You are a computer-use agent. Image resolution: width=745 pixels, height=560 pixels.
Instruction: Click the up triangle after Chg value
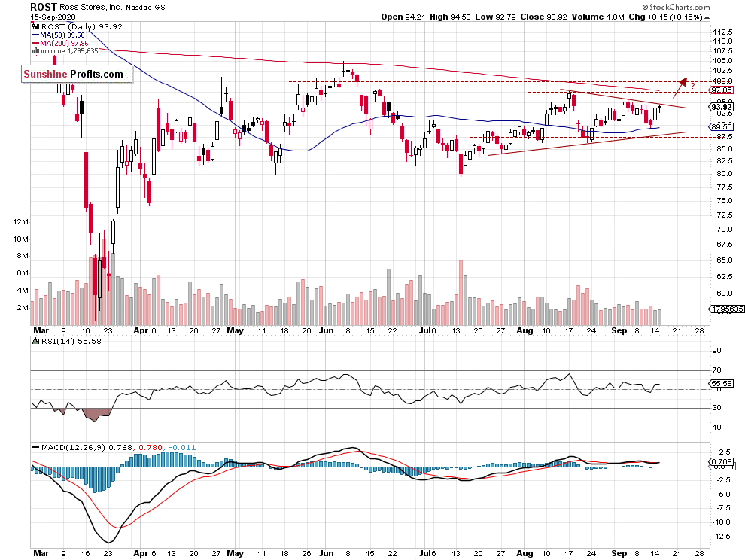click(707, 17)
